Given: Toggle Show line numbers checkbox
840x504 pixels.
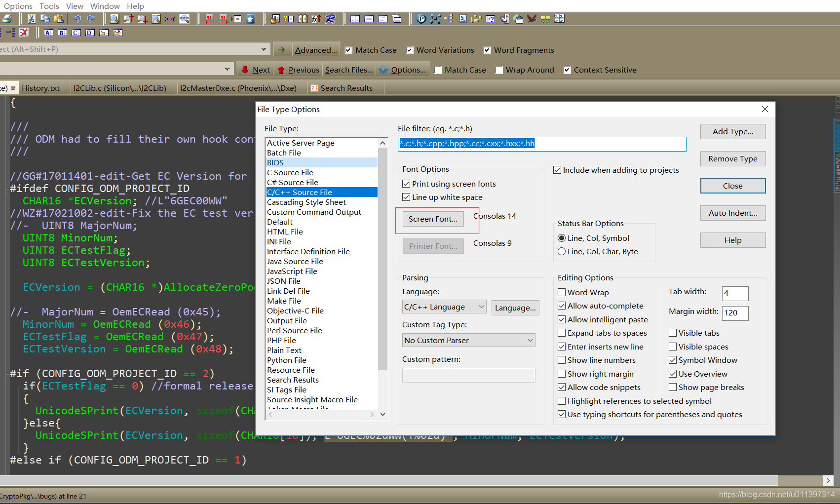Looking at the screenshot, I should (x=562, y=360).
